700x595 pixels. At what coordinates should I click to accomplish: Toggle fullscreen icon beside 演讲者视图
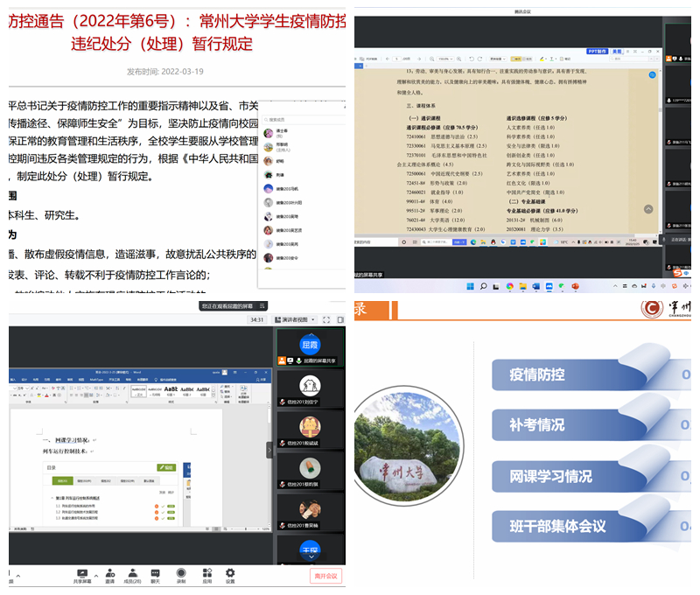click(x=325, y=319)
